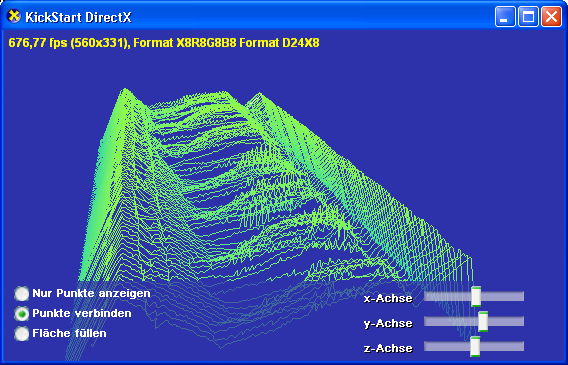This screenshot has height=365, width=568.
Task: Select the 'Nur Punkte anzeigen' radio button
Action: 22,294
